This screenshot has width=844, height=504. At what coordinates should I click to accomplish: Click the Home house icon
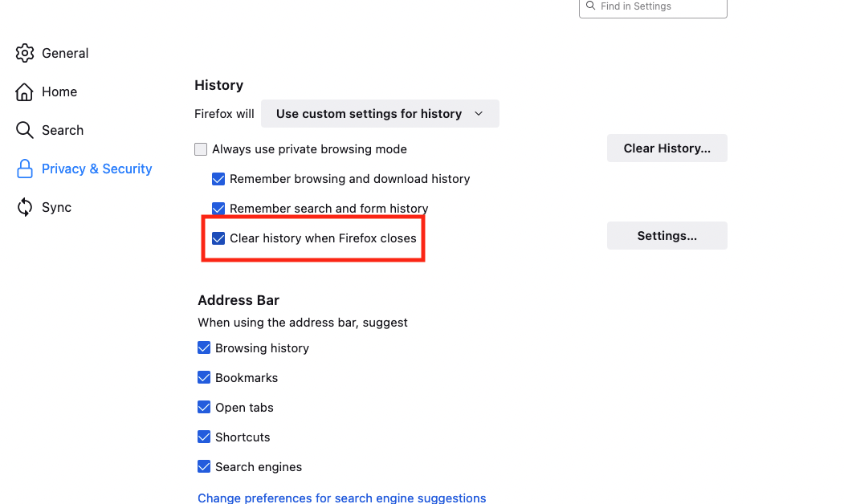24,92
